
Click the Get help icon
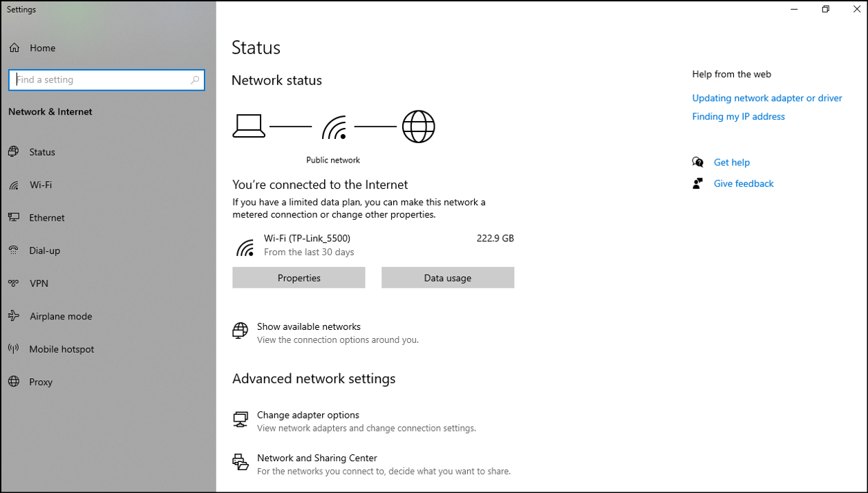coord(699,162)
